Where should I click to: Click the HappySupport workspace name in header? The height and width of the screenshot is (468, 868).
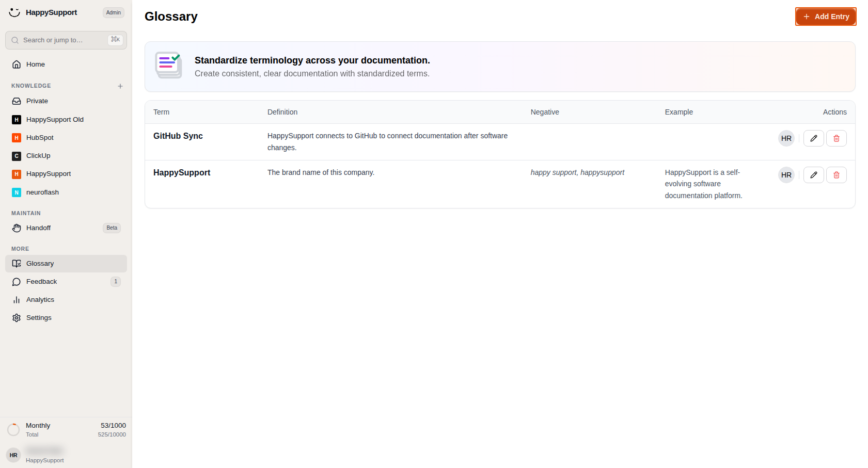tap(51, 12)
